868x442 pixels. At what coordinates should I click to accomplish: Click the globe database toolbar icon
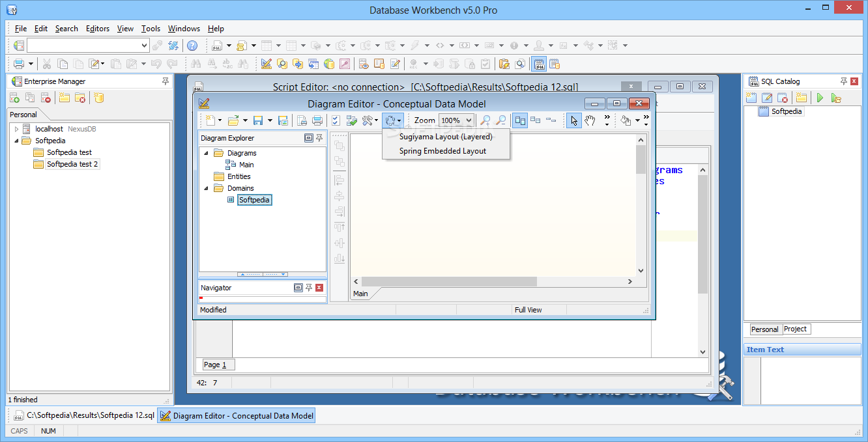click(329, 64)
